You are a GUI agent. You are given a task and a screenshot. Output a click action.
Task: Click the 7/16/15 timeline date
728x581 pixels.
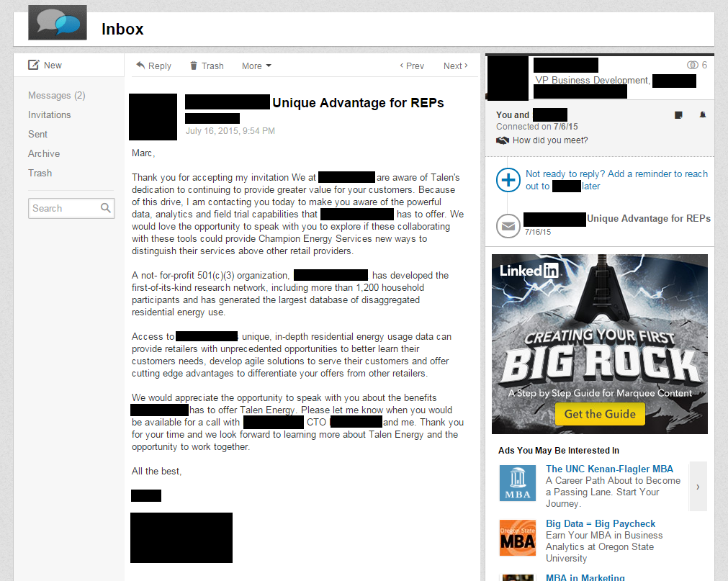pyautogui.click(x=538, y=232)
